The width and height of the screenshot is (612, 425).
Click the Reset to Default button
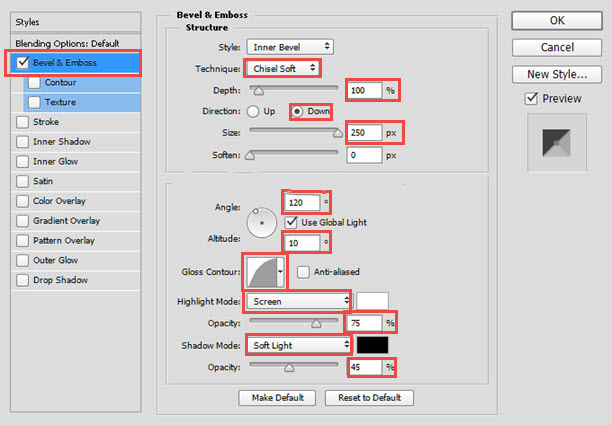[x=369, y=398]
